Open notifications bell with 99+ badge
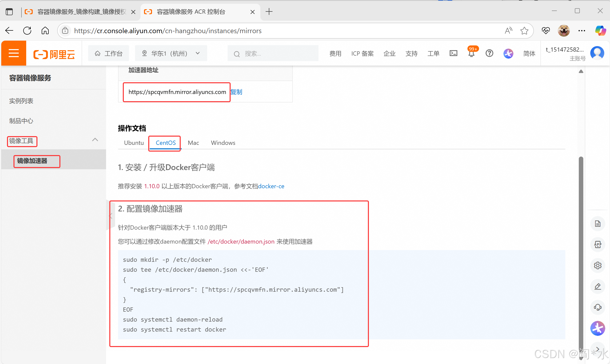The width and height of the screenshot is (610, 364). tap(471, 53)
